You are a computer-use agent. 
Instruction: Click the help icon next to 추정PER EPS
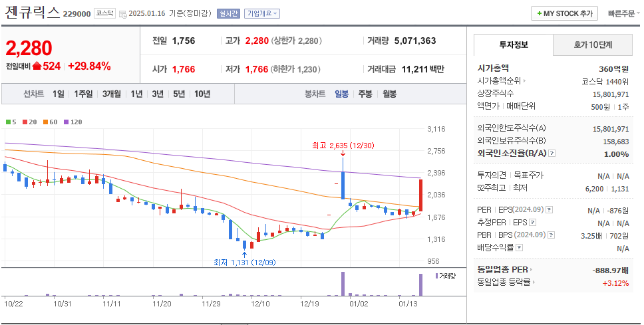(533, 223)
